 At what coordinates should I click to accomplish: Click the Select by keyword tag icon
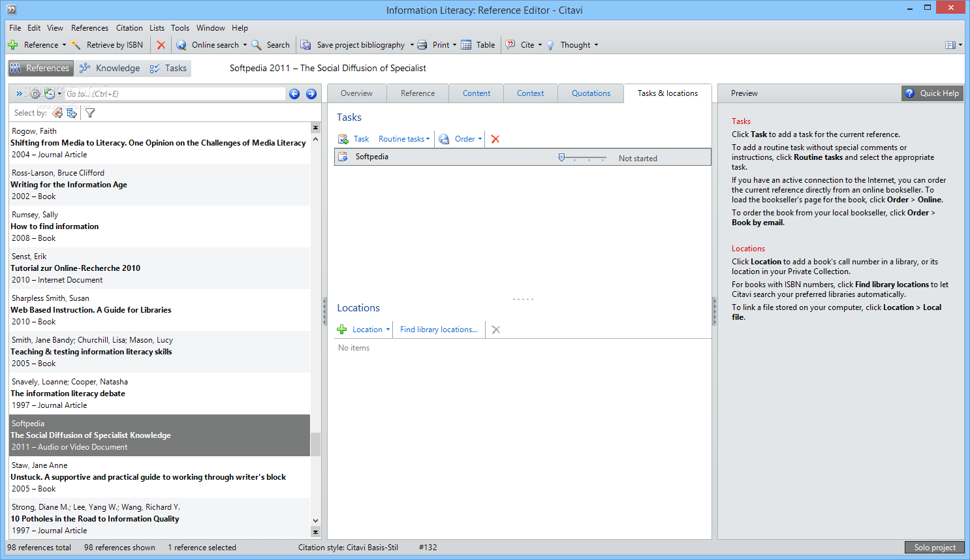coord(57,113)
